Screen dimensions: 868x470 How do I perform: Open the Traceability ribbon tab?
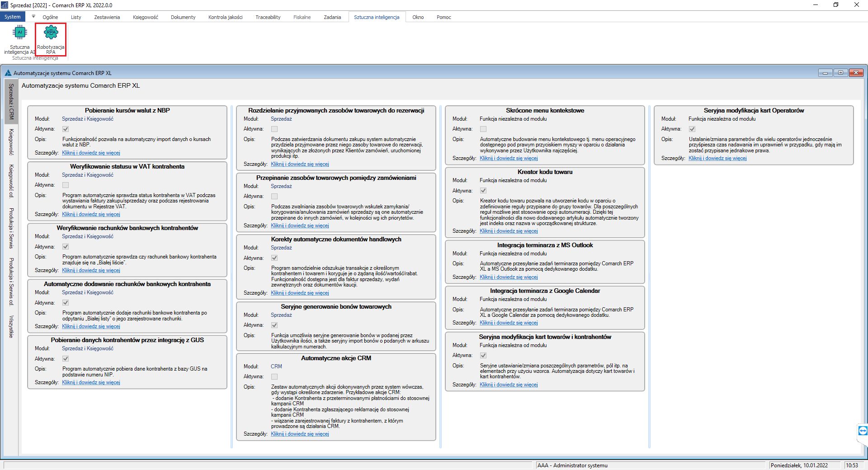coord(268,17)
